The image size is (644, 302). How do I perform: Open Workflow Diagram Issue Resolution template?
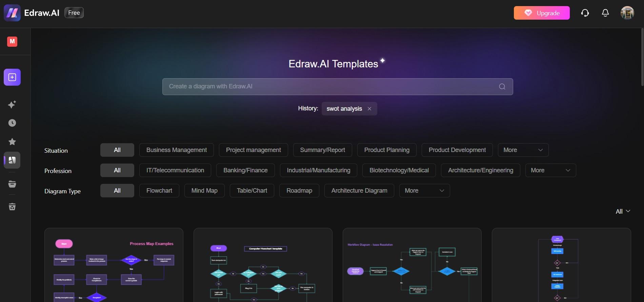tap(412, 265)
